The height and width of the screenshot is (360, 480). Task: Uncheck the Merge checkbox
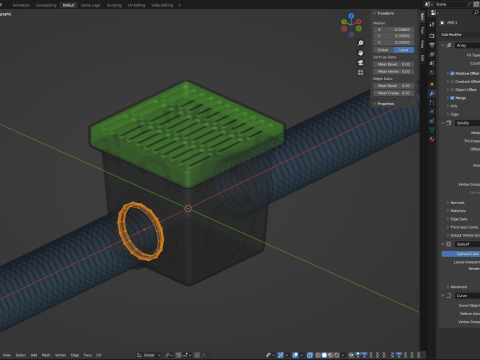452,98
